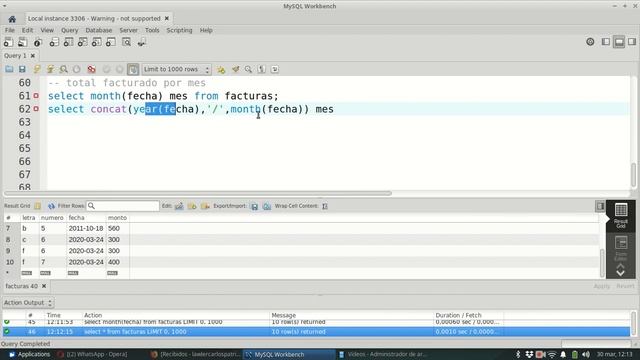The width and height of the screenshot is (640, 360).
Task: Select the Result Grid view panel button
Action: point(621,216)
